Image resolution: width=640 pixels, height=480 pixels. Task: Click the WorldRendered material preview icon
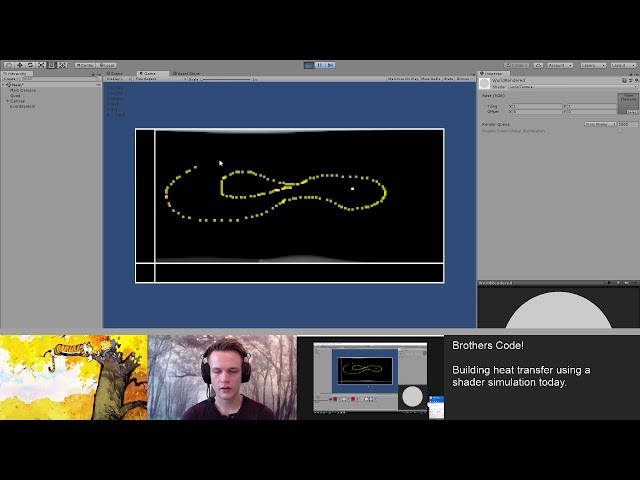484,83
